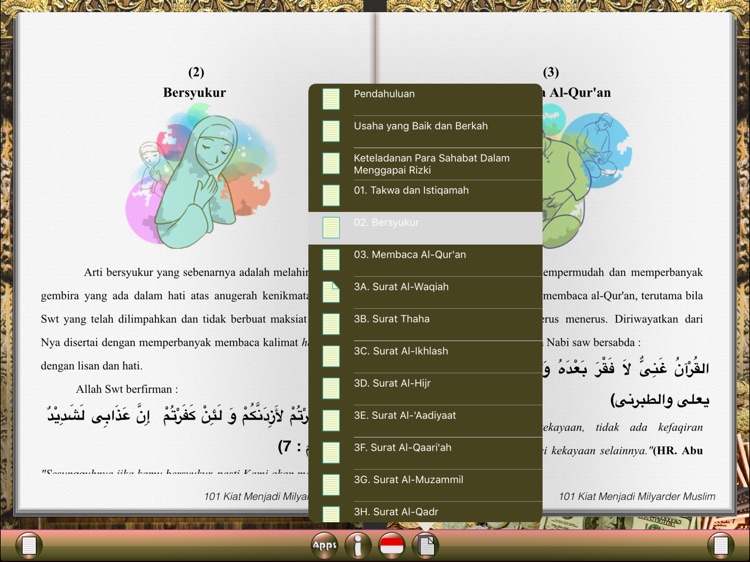The image size is (750, 562).
Task: Click the folded page icon beside 3A. Surat Al-Waqiah
Action: tap(331, 291)
